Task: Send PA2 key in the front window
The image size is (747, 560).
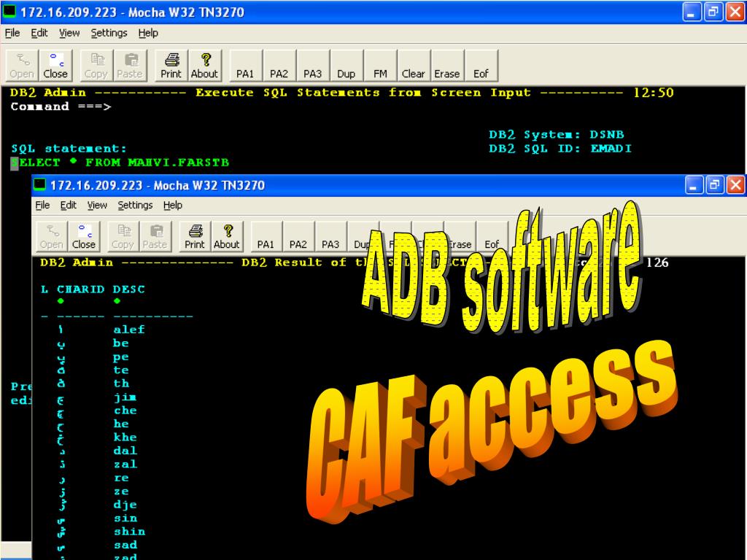Action: 298,236
